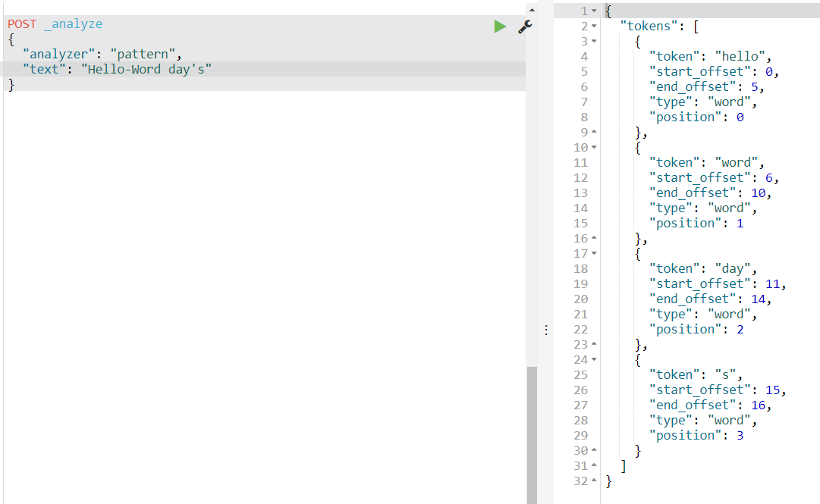820x504 pixels.
Task: Click the opening brace of the request body
Action: [x=11, y=39]
